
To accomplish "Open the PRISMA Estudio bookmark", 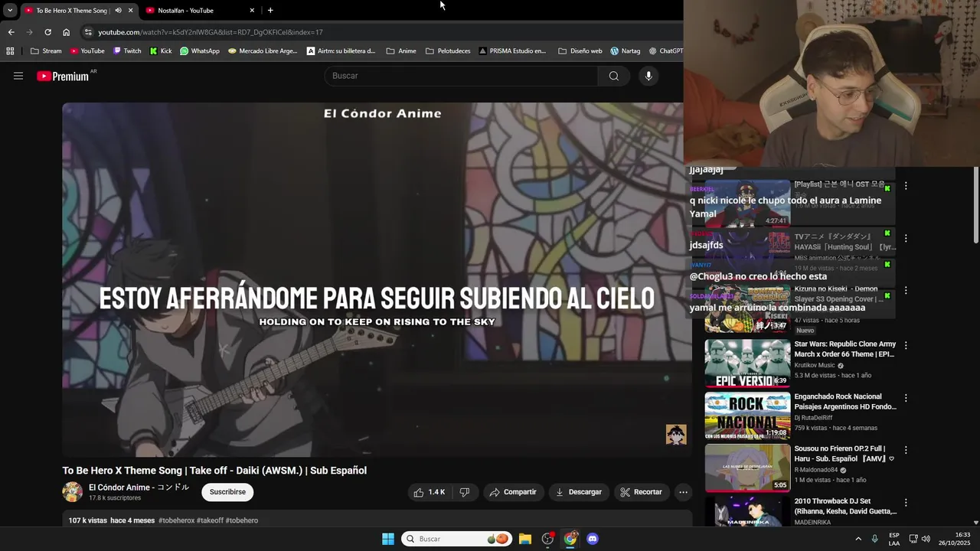I will (512, 51).
